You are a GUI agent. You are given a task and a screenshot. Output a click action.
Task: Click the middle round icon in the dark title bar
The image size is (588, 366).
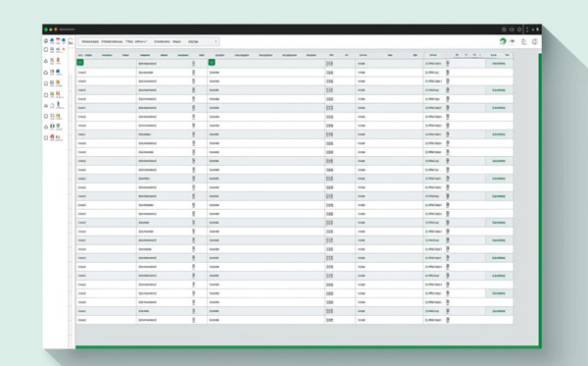[512, 29]
